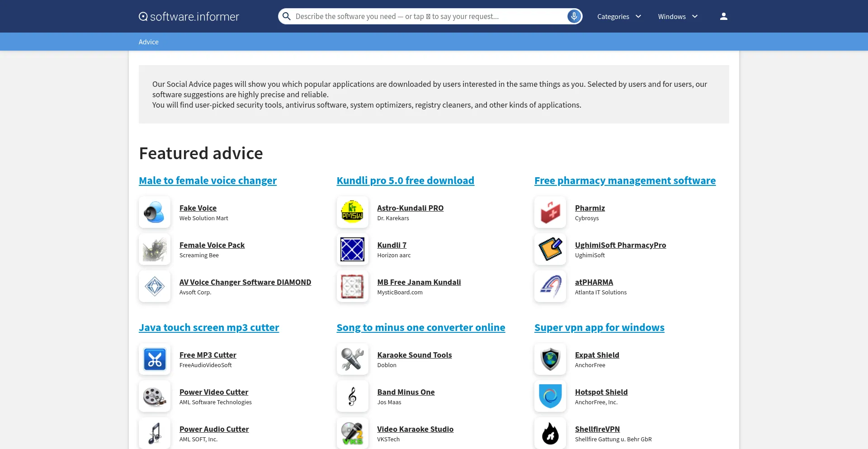Viewport: 868px width, 449px height.
Task: Open the Power Audio Cutter title link
Action: click(x=214, y=429)
